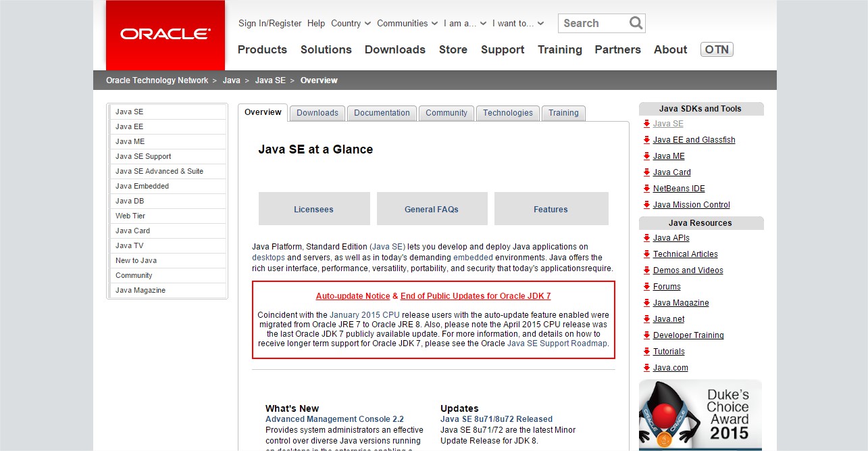Open Advanced Management Console 2.2 link
The image size is (868, 451).
(x=334, y=419)
